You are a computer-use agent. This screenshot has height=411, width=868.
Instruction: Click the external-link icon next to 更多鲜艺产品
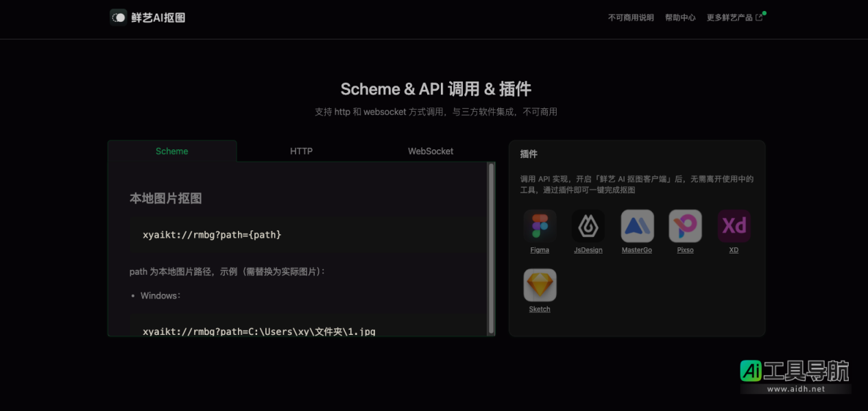point(759,16)
